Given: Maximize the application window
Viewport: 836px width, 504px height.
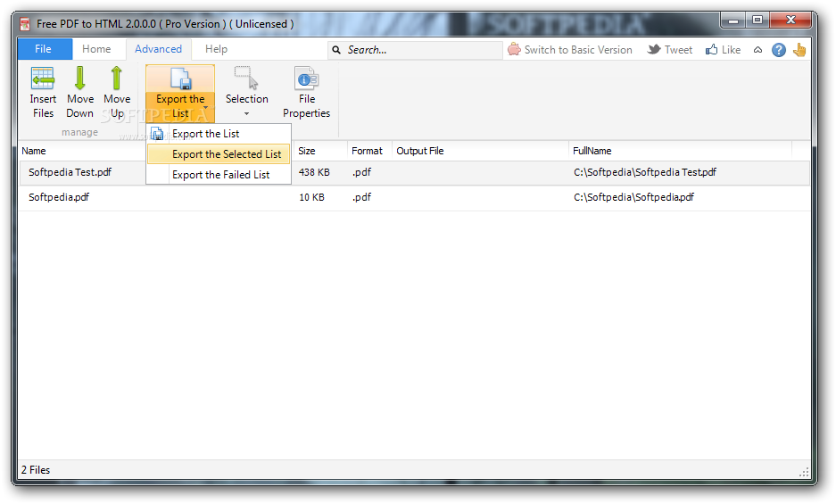Looking at the screenshot, I should [757, 21].
